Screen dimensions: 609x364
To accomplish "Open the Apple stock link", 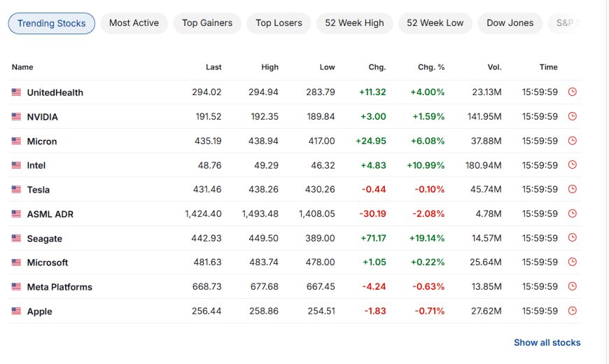I will pyautogui.click(x=40, y=311).
